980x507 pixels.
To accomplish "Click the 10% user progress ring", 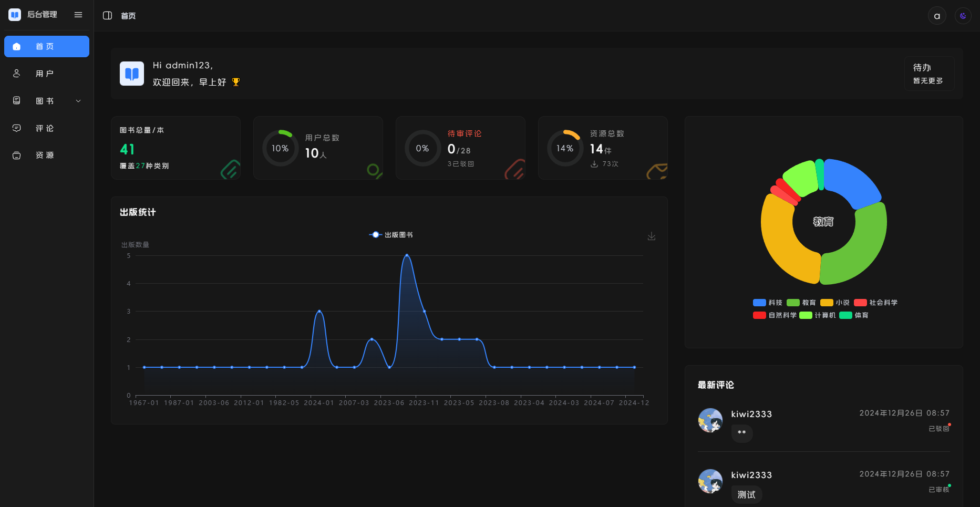I will (280, 148).
